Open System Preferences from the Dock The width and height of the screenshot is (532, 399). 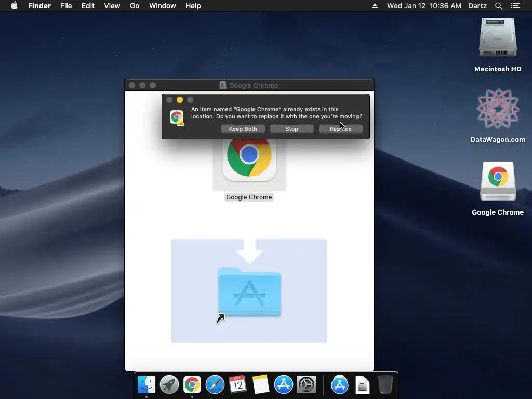[307, 385]
